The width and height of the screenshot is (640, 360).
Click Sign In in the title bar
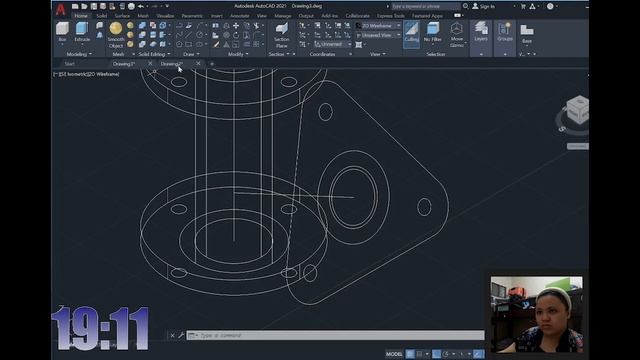pyautogui.click(x=484, y=6)
